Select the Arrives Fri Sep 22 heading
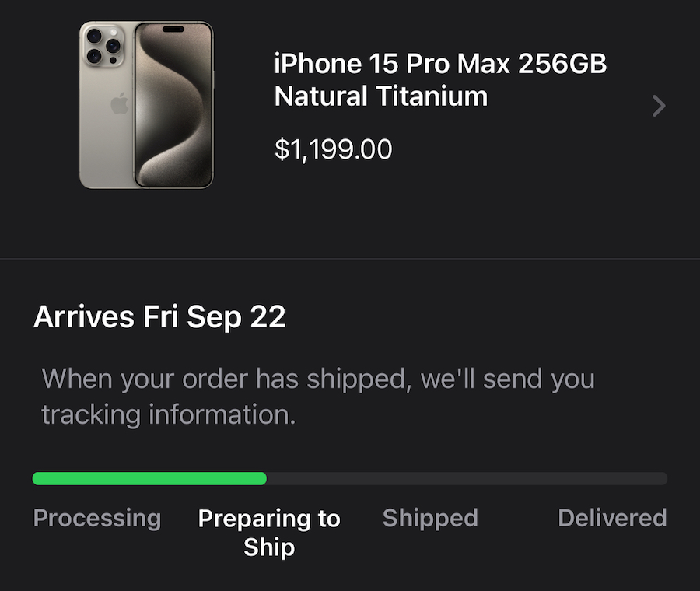Image resolution: width=700 pixels, height=591 pixels. (x=159, y=317)
